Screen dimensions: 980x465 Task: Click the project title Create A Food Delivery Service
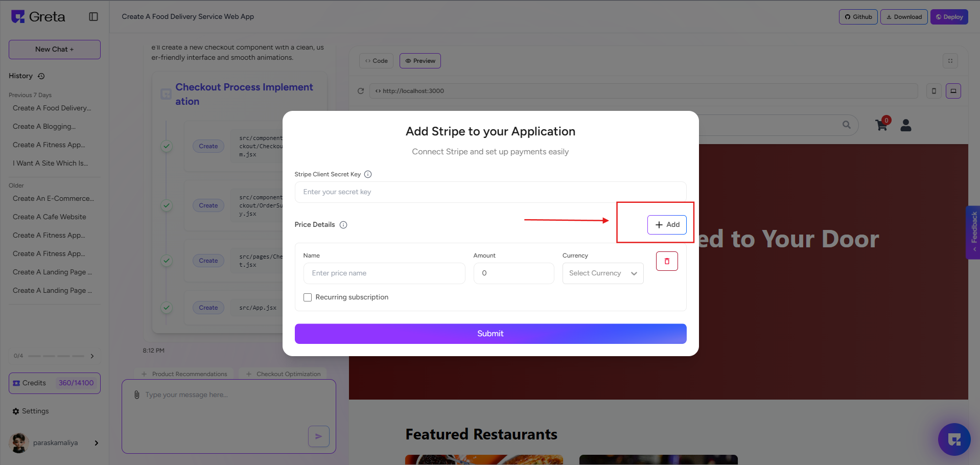(x=188, y=17)
